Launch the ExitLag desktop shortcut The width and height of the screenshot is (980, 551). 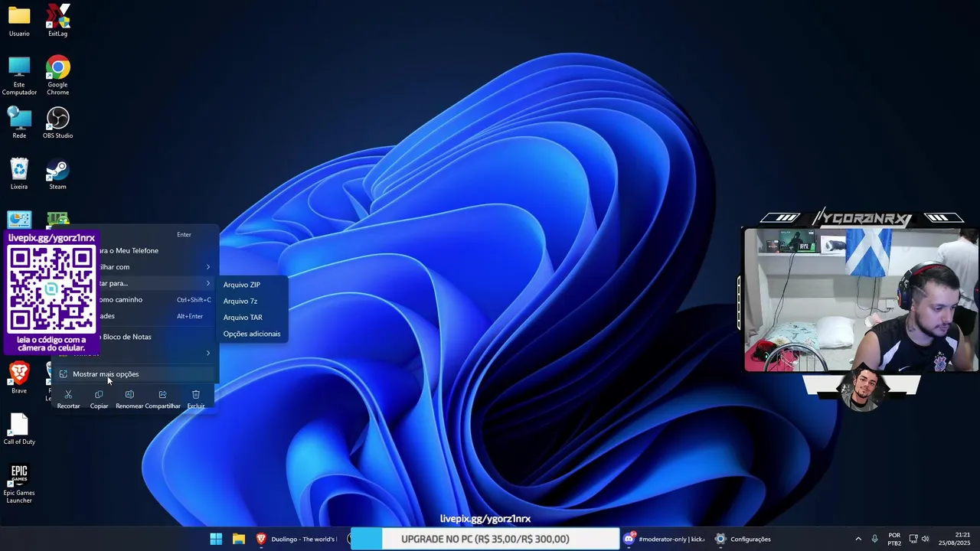tap(57, 21)
